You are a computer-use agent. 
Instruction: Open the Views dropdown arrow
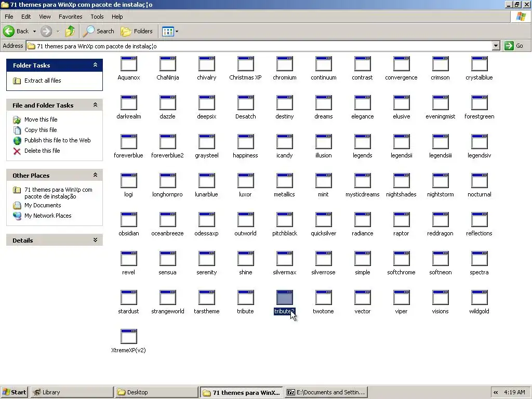(177, 32)
